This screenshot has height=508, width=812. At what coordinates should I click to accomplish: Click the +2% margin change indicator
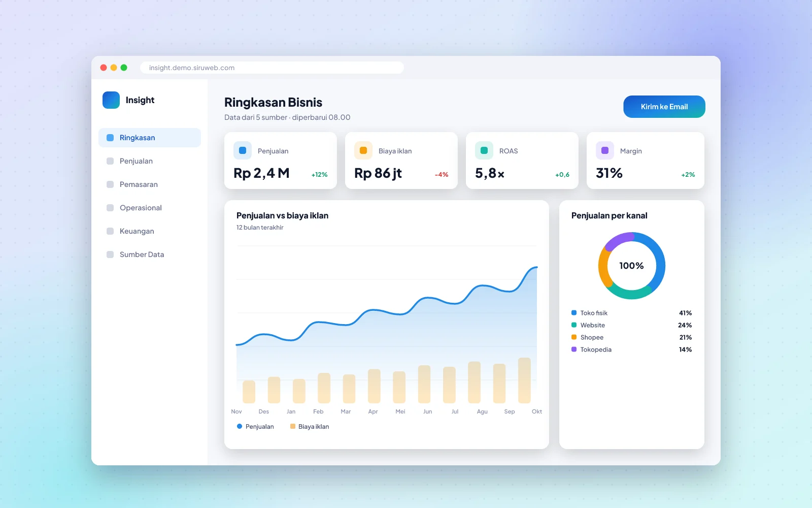pyautogui.click(x=688, y=175)
